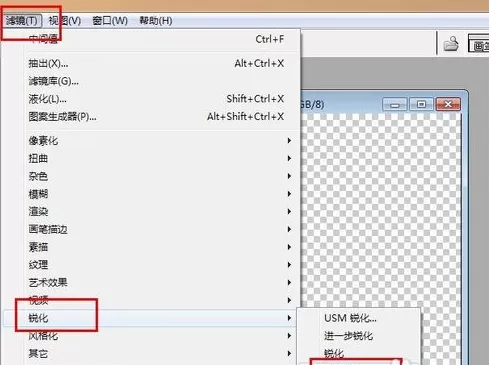This screenshot has width=490, height=365.
Task: Open the 滤镜(T) menu
Action: point(22,21)
